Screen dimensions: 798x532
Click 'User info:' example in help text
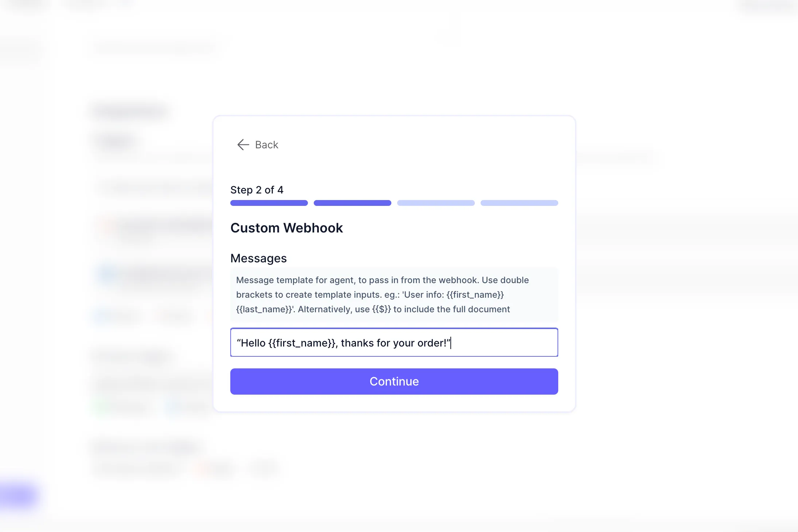click(423, 294)
